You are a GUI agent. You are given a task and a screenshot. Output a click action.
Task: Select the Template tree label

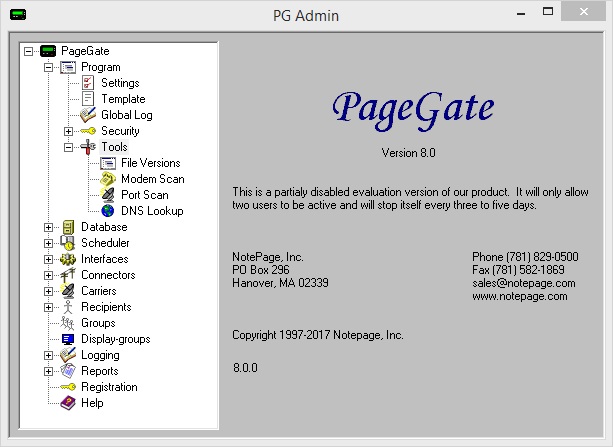point(123,99)
